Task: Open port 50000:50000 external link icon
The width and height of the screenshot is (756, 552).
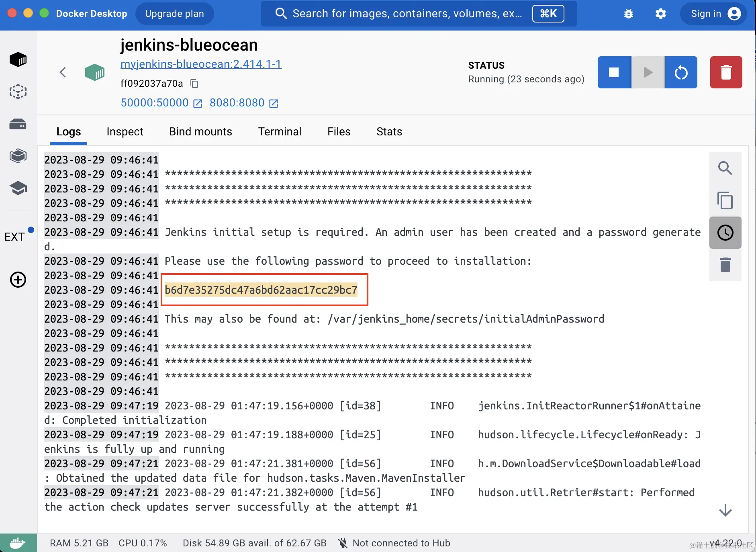Action: pos(198,103)
